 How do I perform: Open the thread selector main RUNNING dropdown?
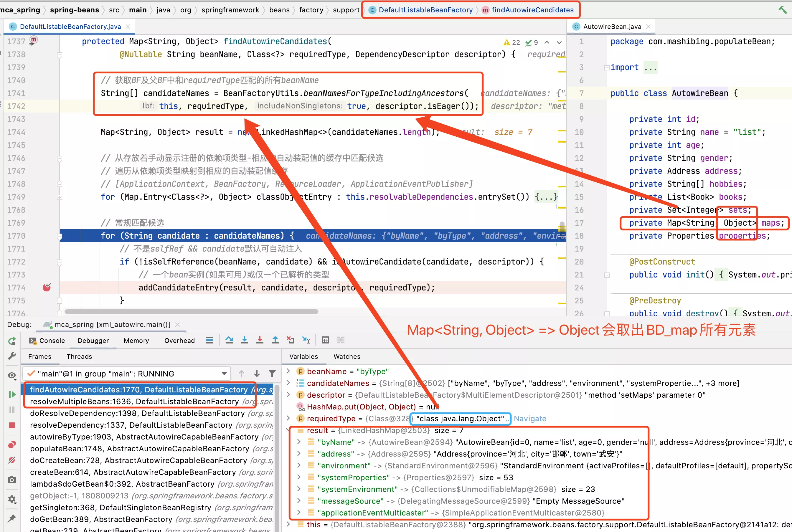[127, 374]
